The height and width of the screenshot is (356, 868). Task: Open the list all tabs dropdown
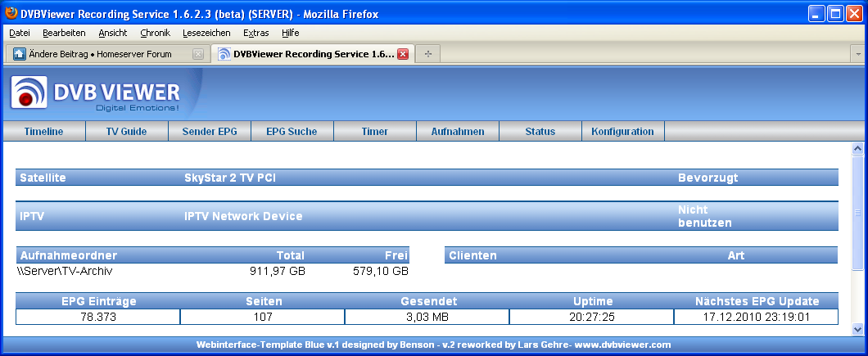click(x=859, y=54)
